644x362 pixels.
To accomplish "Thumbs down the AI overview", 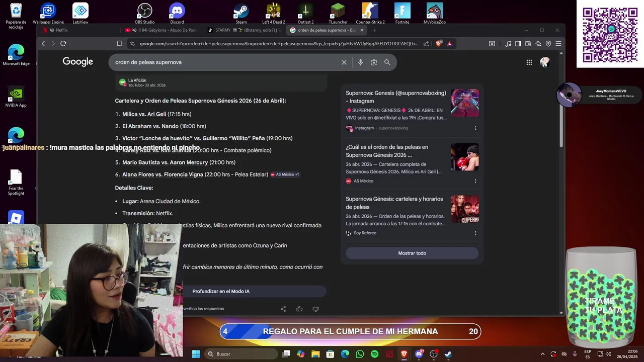I will (315, 309).
